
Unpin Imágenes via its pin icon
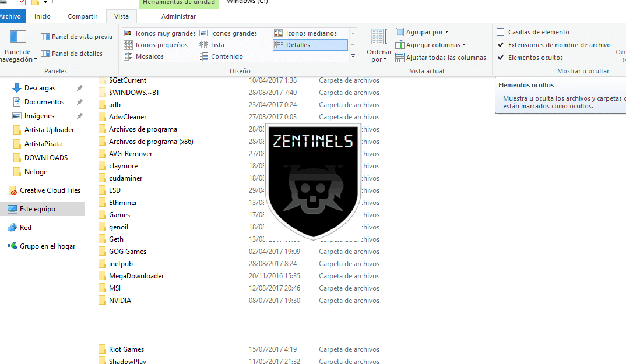(79, 116)
